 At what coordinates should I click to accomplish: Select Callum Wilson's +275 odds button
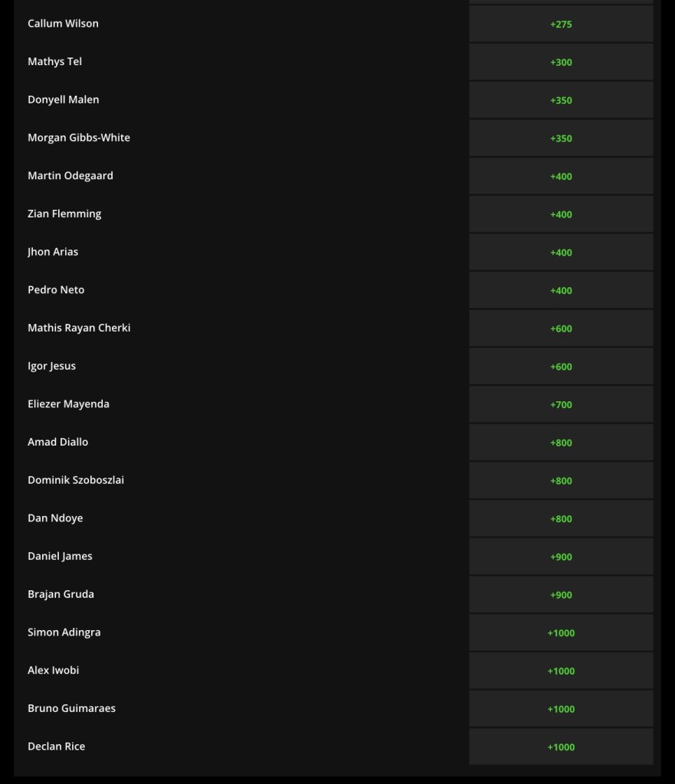[561, 24]
